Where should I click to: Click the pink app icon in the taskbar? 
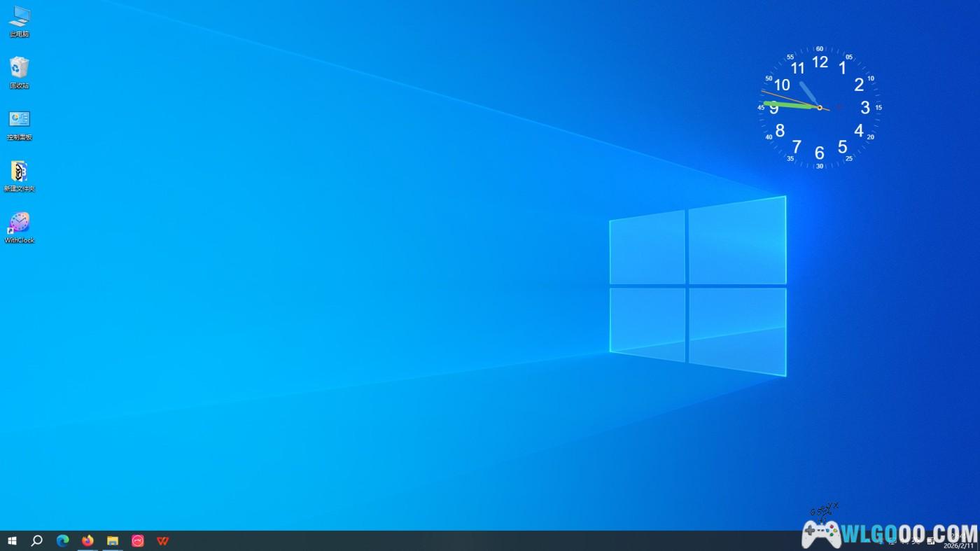[138, 540]
